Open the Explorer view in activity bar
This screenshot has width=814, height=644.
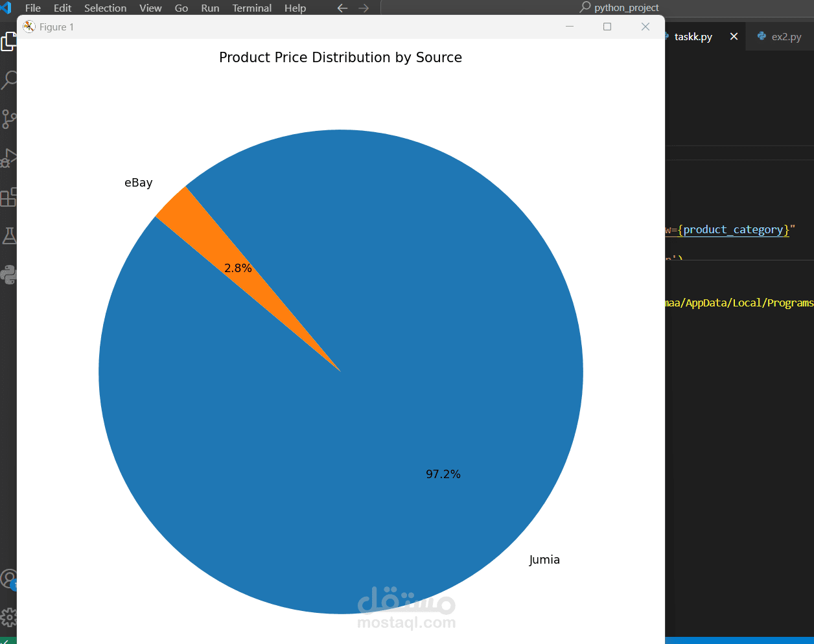[x=8, y=42]
